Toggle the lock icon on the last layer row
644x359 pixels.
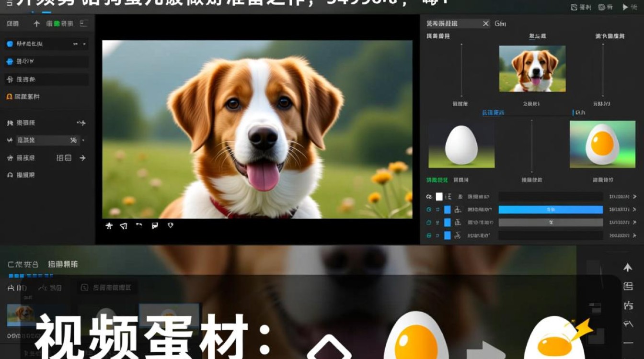[x=429, y=236]
